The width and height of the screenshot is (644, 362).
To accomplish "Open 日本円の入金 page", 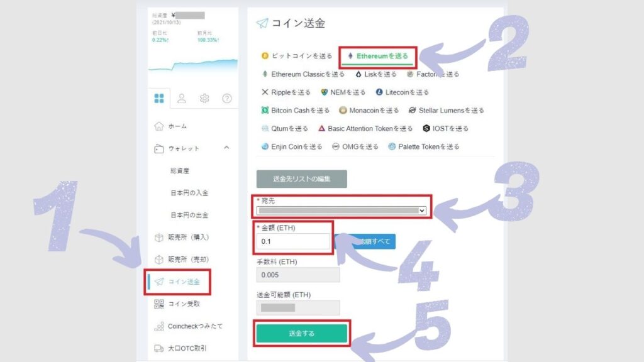I will (189, 193).
